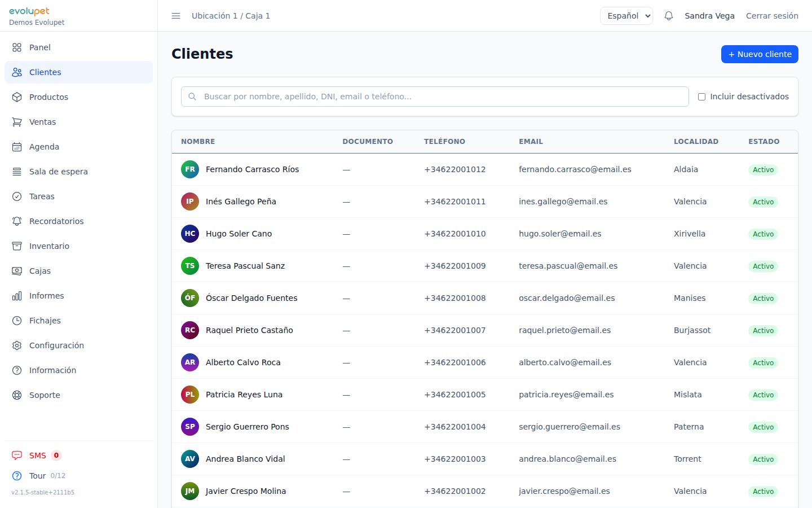Click the hamburger menu icon to collapse sidebar
Viewport: 812px width, 508px height.
176,16
